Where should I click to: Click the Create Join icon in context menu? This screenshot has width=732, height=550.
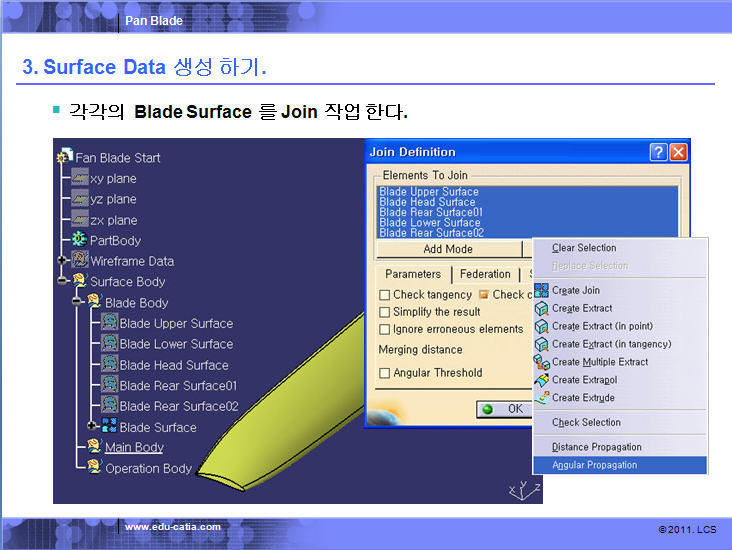coord(541,290)
